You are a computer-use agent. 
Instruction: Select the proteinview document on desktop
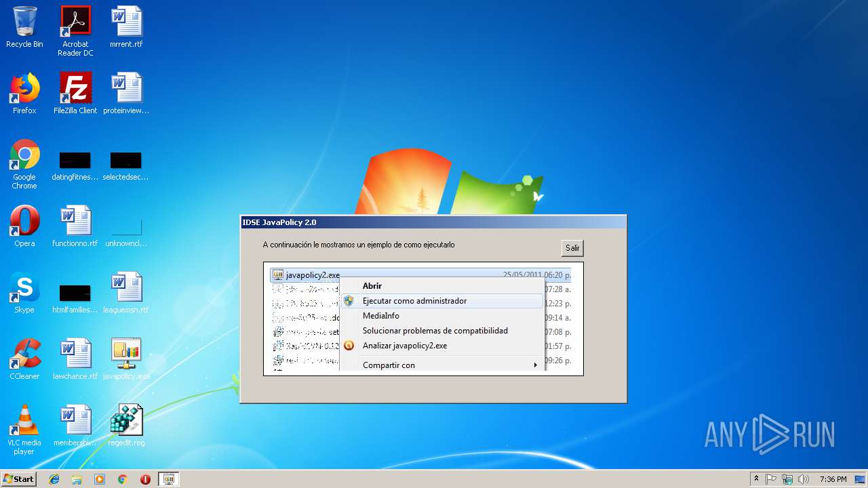[x=126, y=94]
